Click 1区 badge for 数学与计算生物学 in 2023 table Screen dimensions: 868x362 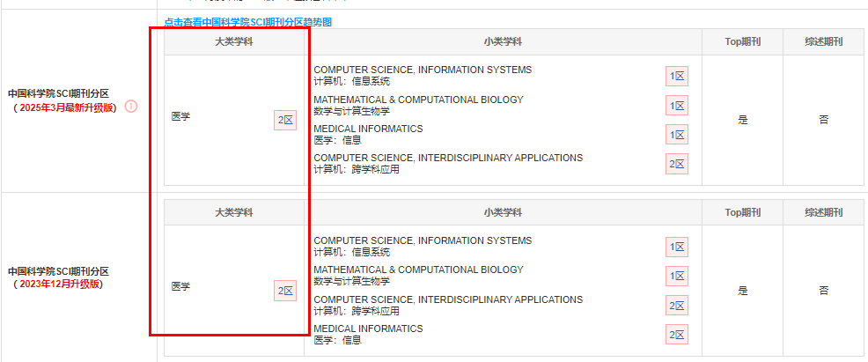pos(677,276)
